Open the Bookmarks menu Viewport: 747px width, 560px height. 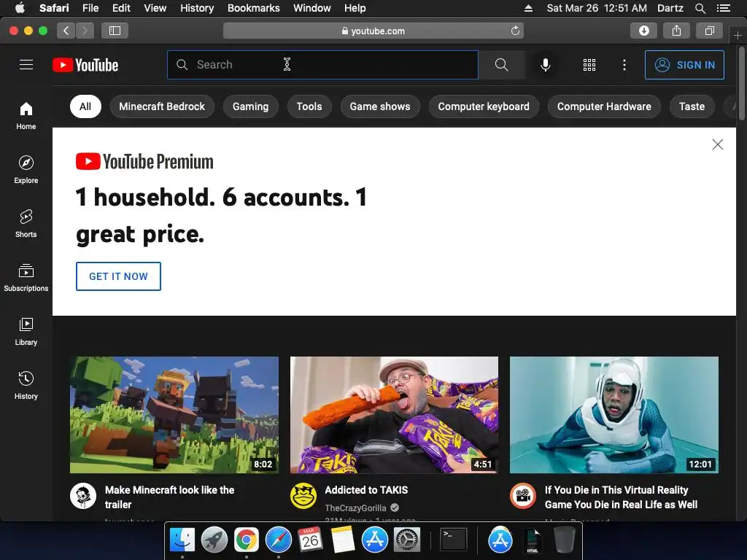coord(253,8)
